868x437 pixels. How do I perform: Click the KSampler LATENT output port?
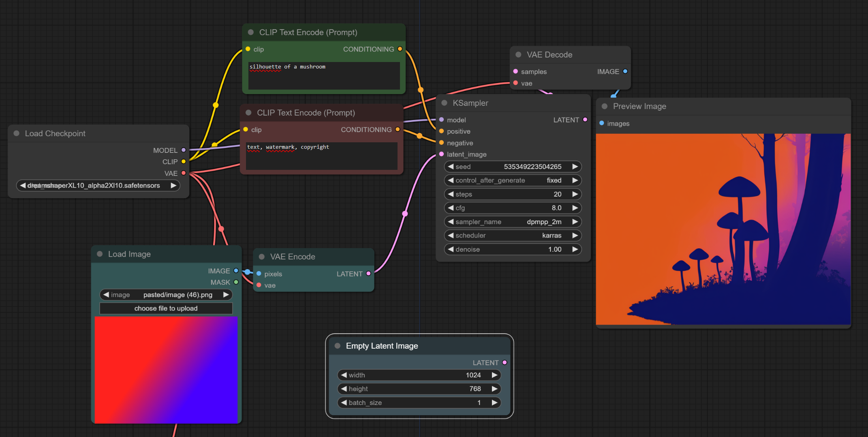pos(585,120)
